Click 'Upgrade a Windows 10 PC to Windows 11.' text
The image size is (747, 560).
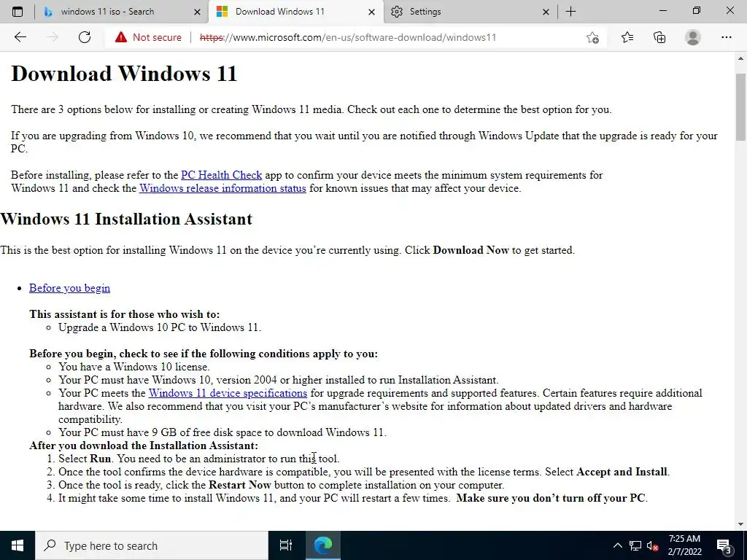(160, 327)
